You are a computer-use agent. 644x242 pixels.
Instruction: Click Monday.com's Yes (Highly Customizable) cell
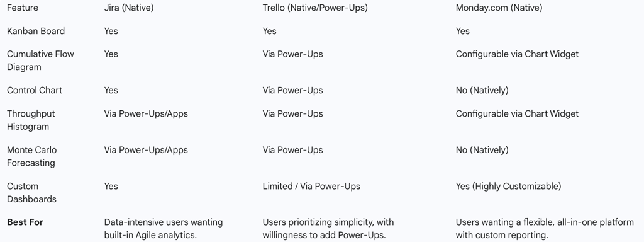click(x=508, y=187)
